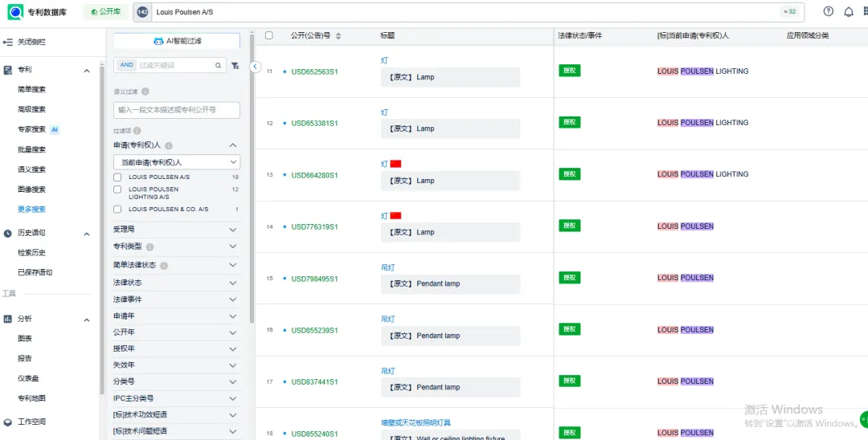Open 高级搜索 in sidebar
This screenshot has height=440, width=868.
[x=31, y=109]
